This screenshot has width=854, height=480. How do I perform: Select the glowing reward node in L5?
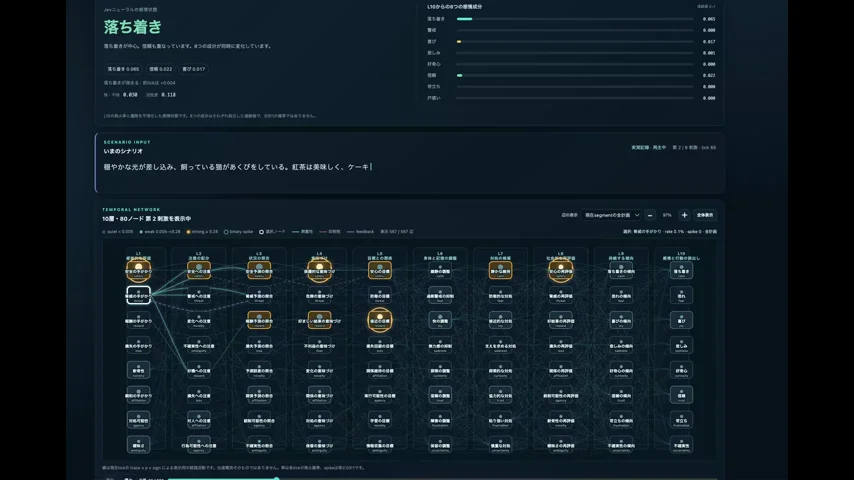[x=380, y=320]
